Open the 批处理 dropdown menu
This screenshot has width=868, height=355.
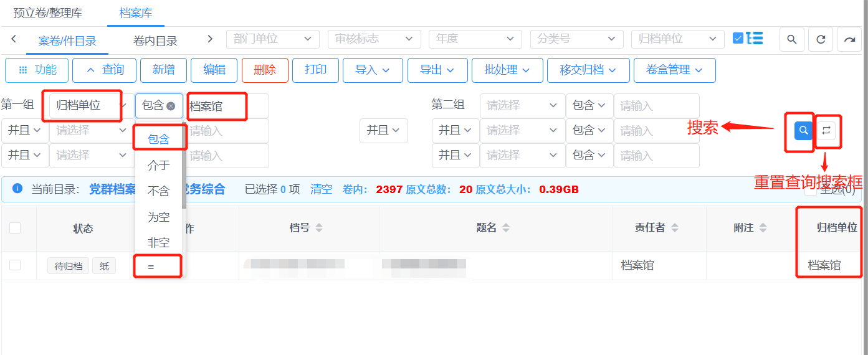[507, 70]
